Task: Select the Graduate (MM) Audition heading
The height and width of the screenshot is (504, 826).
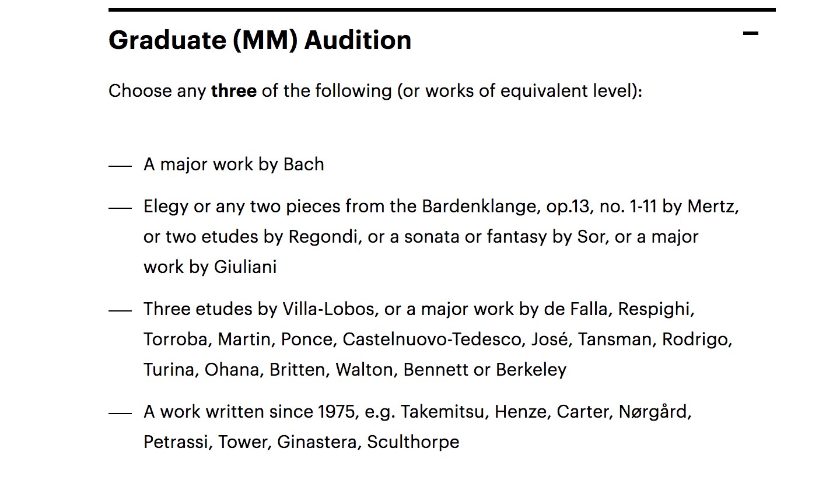Action: tap(259, 40)
